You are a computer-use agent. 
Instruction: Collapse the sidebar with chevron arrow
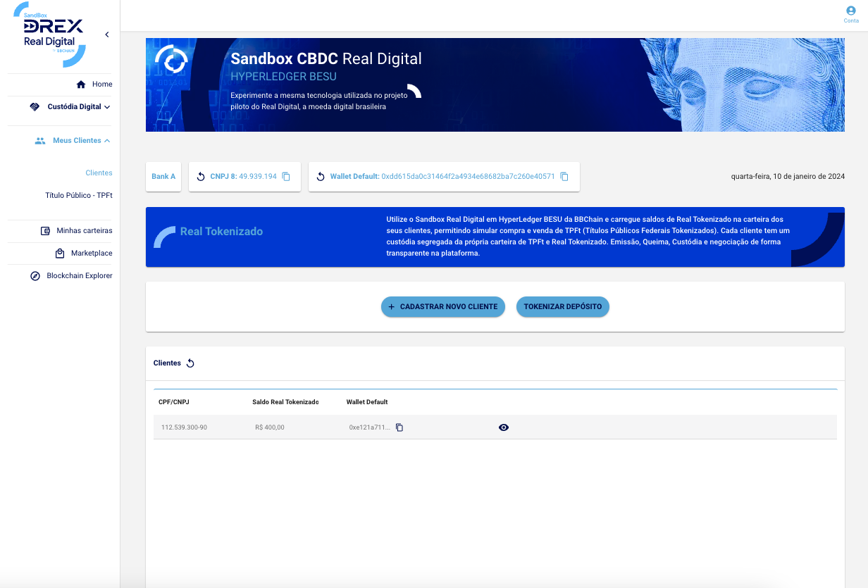pos(107,35)
